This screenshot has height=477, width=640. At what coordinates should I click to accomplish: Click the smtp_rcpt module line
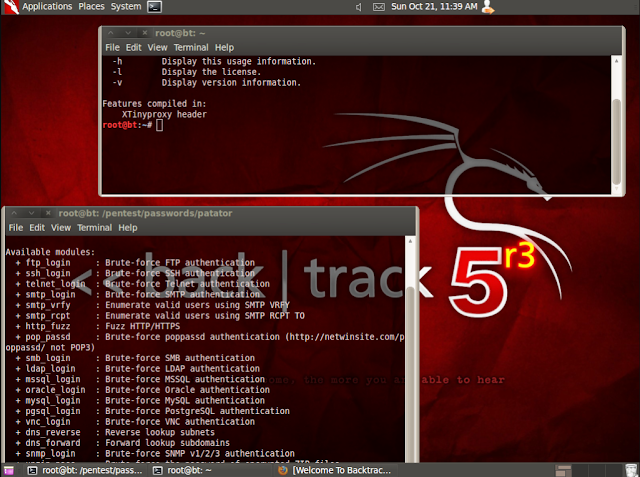pos(160,316)
